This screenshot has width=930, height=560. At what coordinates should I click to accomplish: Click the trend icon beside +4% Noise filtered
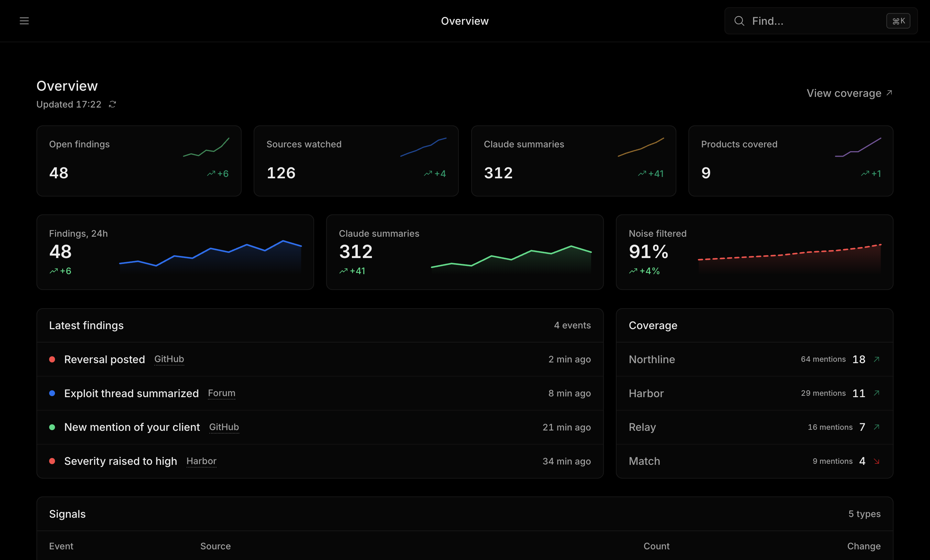[633, 271]
